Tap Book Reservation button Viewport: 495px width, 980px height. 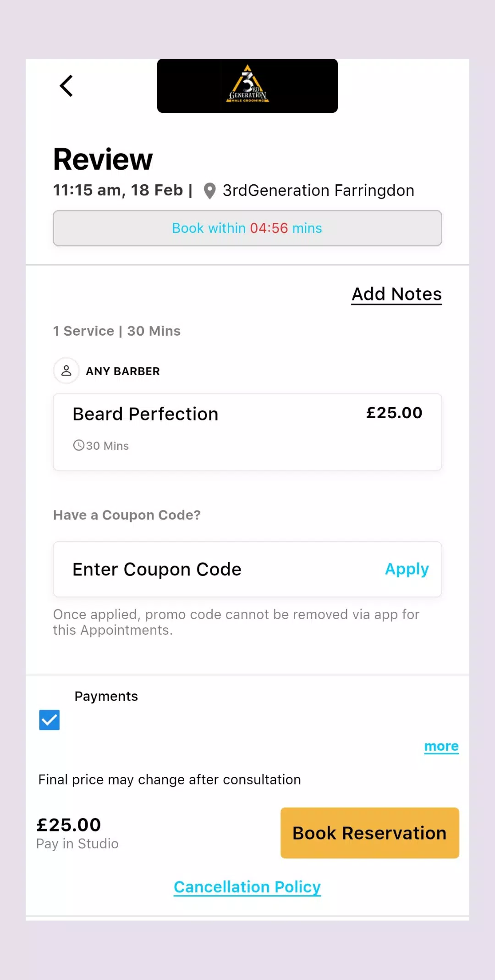click(370, 833)
